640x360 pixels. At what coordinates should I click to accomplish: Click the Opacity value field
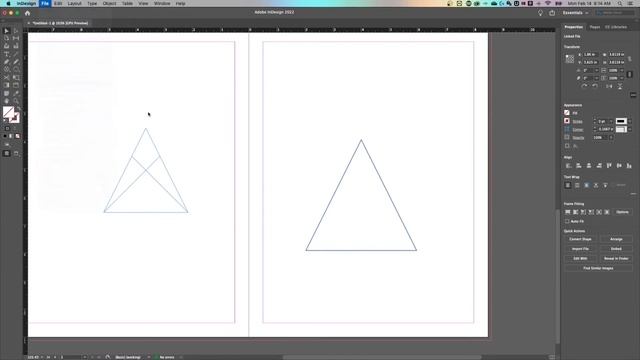(x=599, y=138)
